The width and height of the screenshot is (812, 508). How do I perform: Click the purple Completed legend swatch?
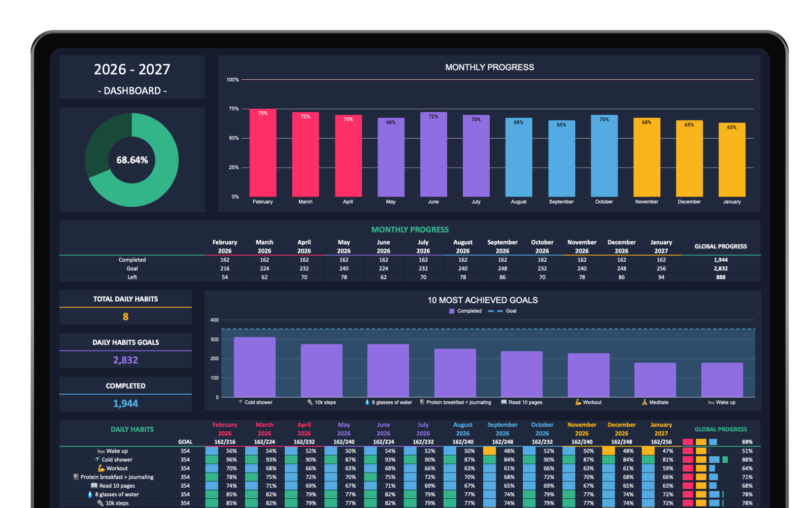click(x=452, y=311)
